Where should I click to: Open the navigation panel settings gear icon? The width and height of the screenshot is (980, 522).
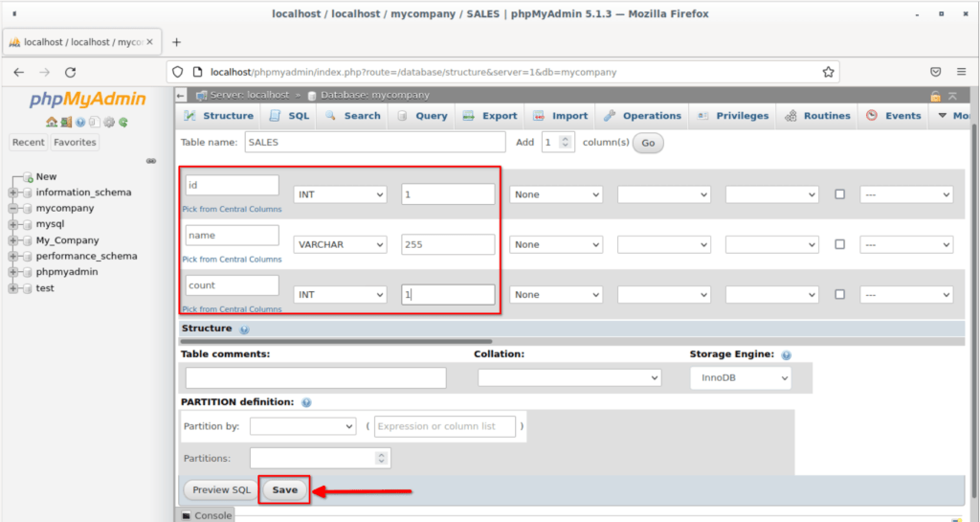pos(109,122)
